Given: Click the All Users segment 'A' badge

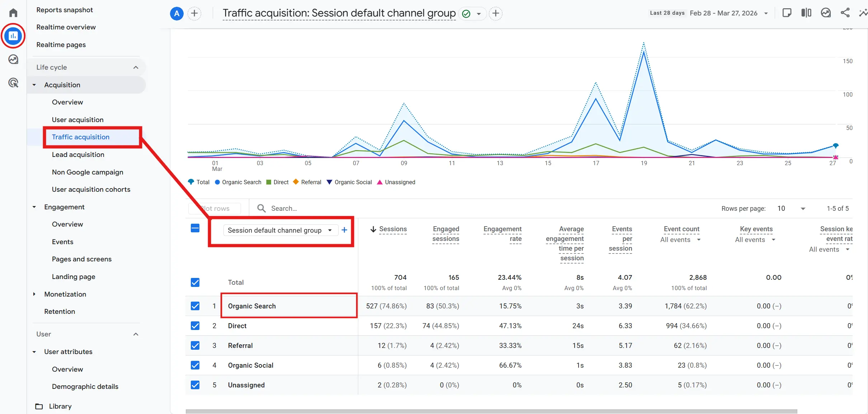Looking at the screenshot, I should pos(176,14).
